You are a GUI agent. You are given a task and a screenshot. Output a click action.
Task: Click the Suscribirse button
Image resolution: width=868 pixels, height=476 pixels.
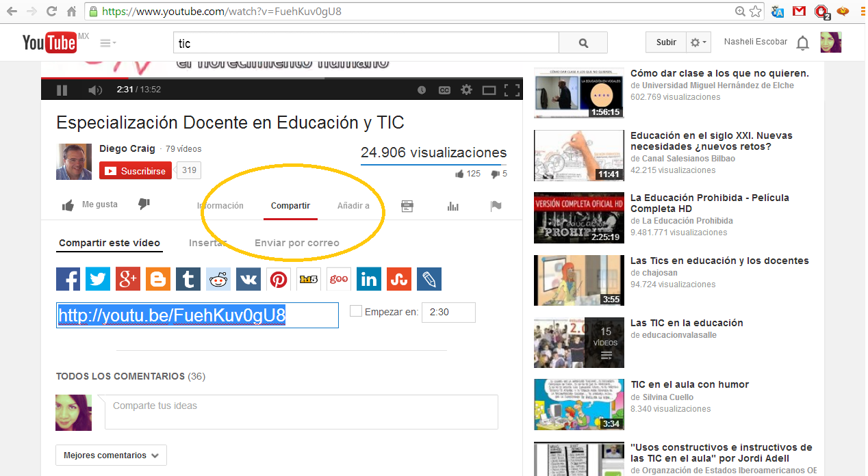tap(136, 171)
